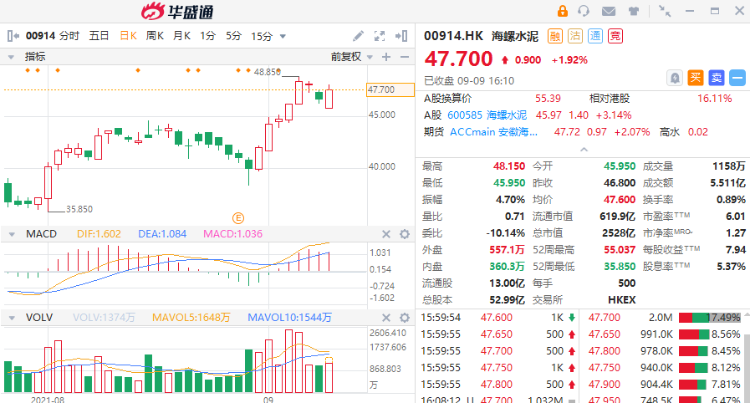750x403 pixels.
Task: Switch to 15分 fifteen-minute chart
Action: pyautogui.click(x=262, y=36)
